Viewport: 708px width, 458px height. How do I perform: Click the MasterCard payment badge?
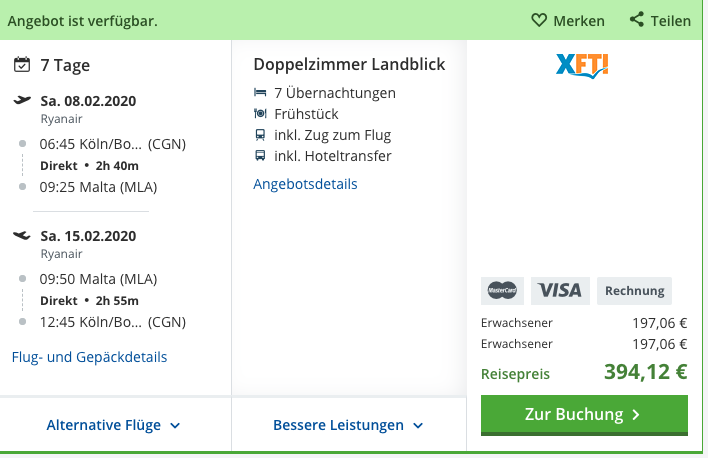click(x=503, y=291)
